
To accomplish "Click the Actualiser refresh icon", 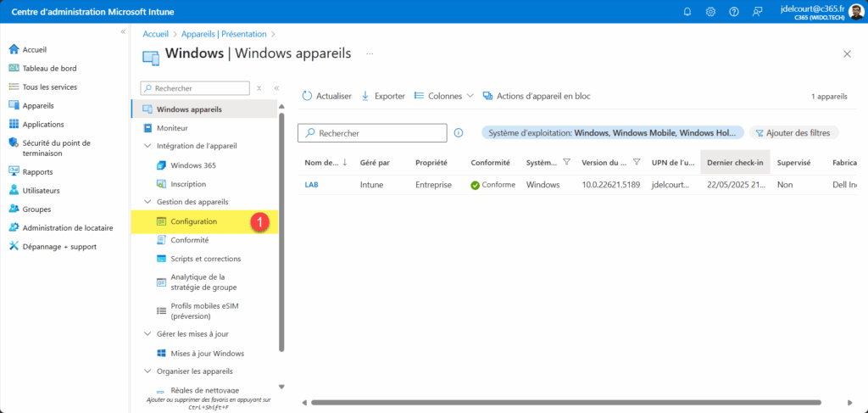I will 307,96.
